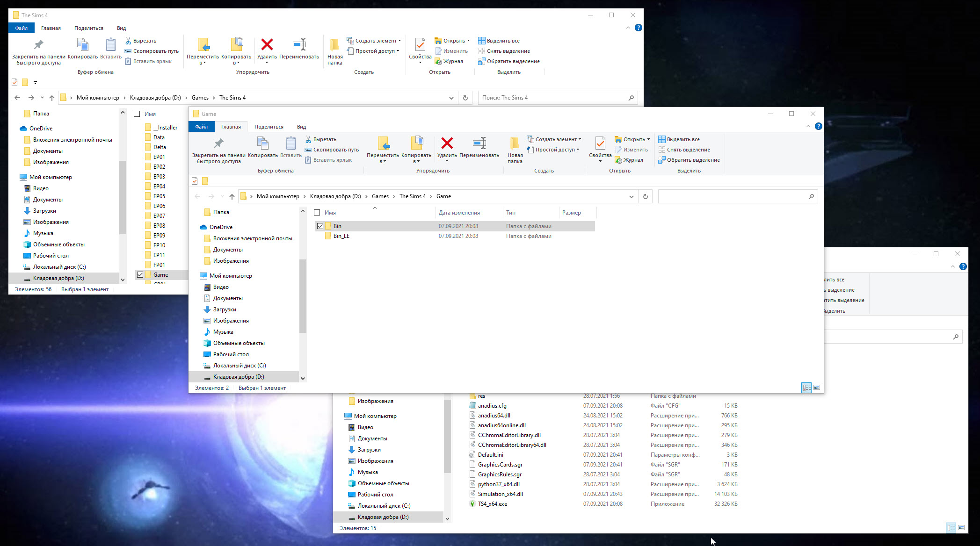Click The Sims 4 breadcrumb in Game window
980x546 pixels.
coord(413,196)
